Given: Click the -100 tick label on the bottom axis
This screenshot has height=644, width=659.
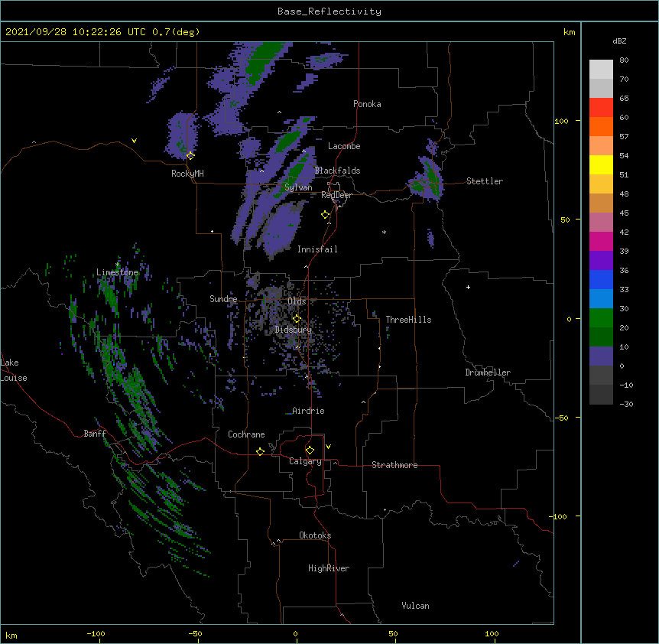Looking at the screenshot, I should tap(96, 633).
